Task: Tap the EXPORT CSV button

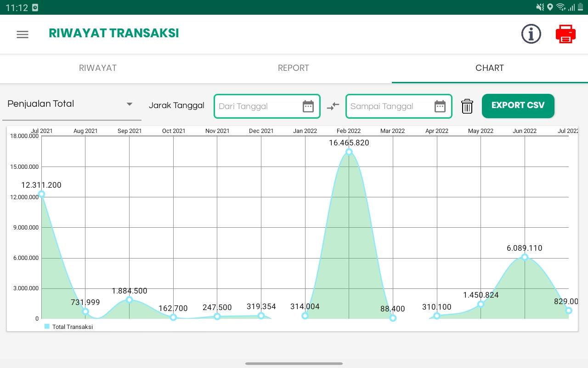Action: tap(518, 106)
